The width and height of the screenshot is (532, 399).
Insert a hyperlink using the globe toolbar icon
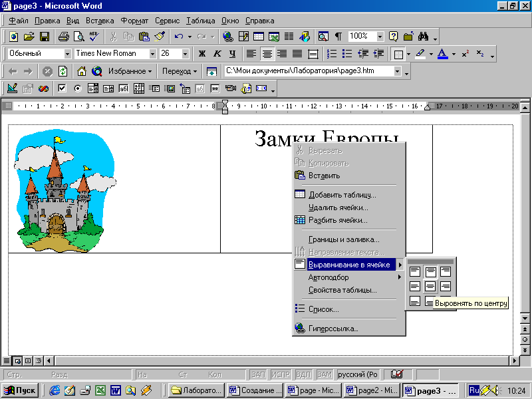click(x=228, y=37)
